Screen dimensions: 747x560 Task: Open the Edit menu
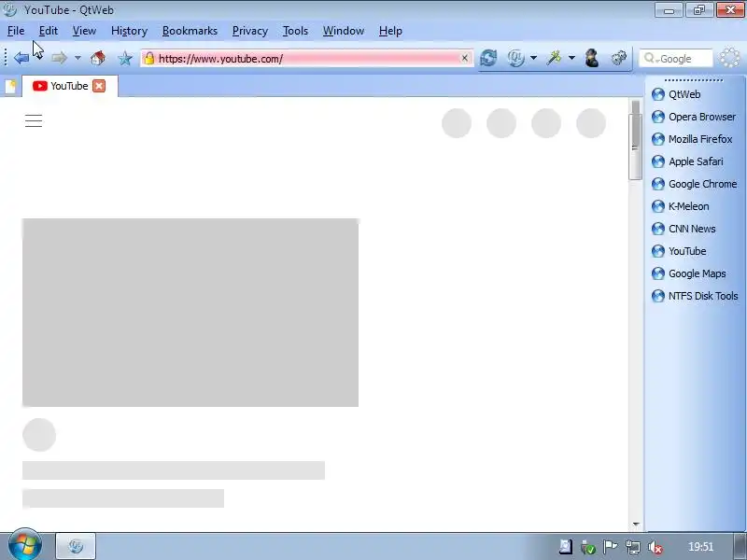[49, 31]
